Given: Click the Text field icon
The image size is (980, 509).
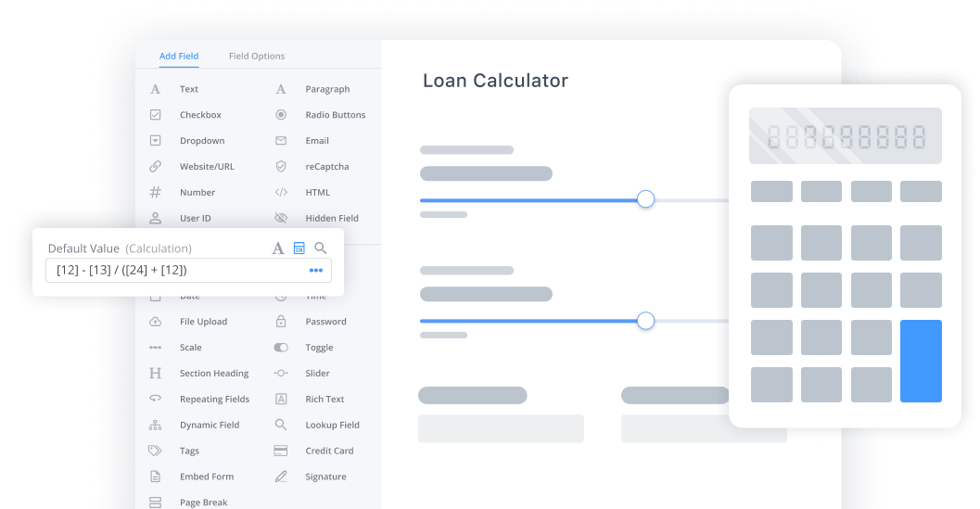Looking at the screenshot, I should (155, 89).
